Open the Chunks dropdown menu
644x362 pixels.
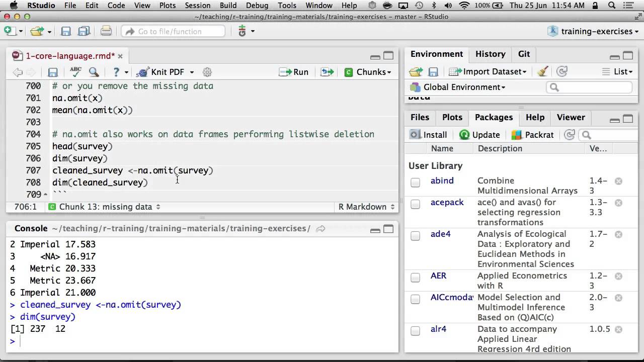click(x=368, y=72)
